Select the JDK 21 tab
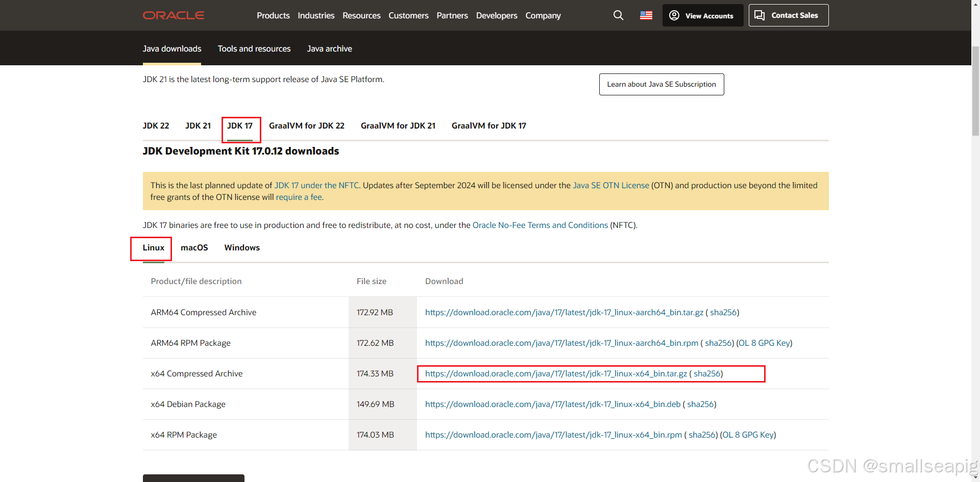Viewport: 980px width, 482px height. click(198, 125)
